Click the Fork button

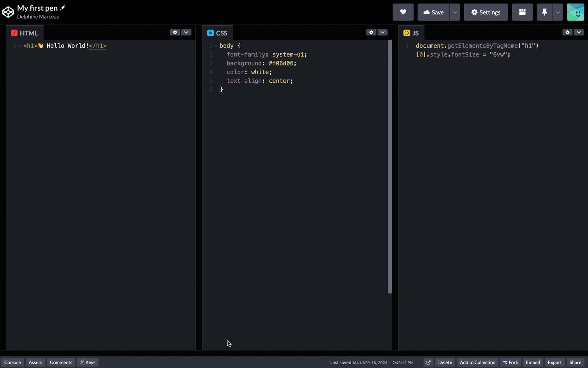[x=511, y=363]
